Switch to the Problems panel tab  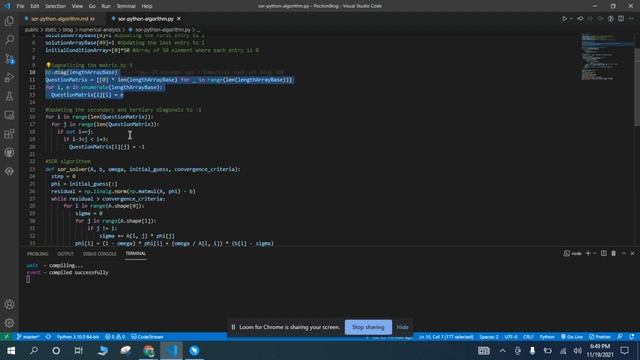(38, 254)
